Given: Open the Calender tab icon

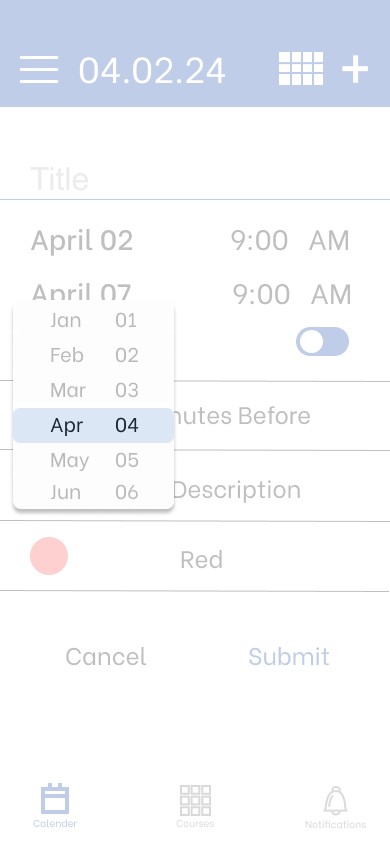Looking at the screenshot, I should click(x=55, y=799).
